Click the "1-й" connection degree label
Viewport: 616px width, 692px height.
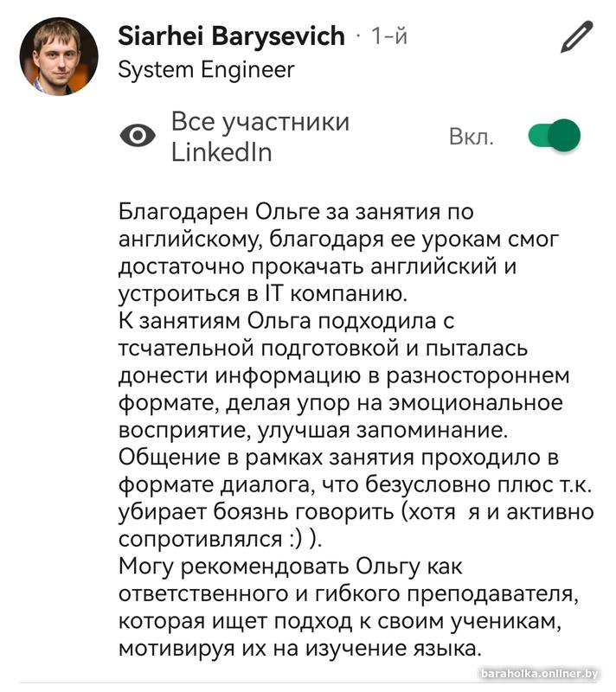coord(388,36)
